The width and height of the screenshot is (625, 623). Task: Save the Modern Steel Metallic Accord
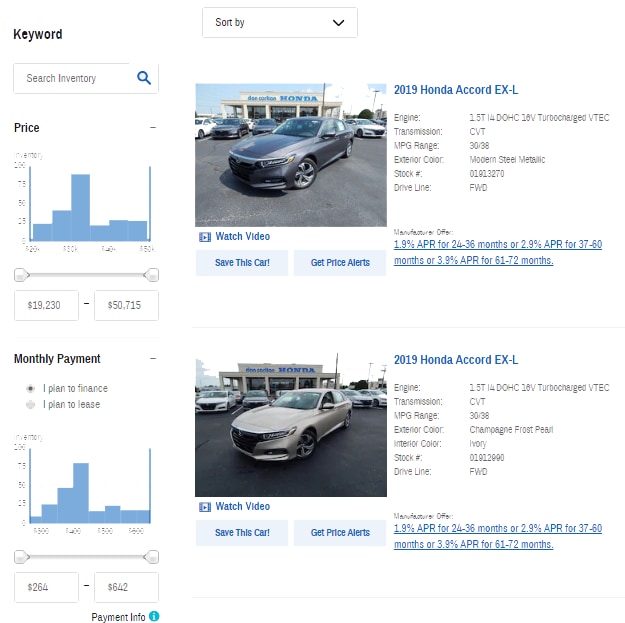click(242, 263)
